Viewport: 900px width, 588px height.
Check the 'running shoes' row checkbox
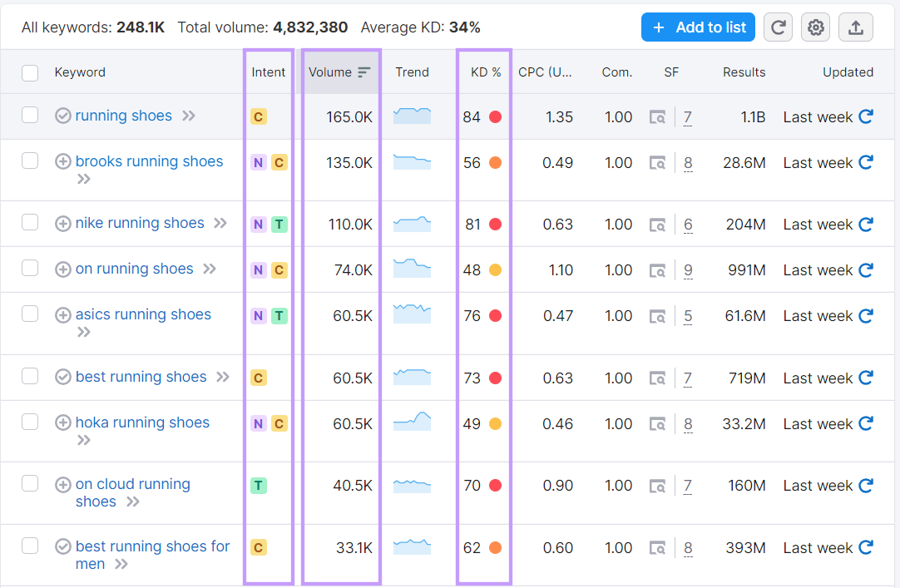point(30,115)
